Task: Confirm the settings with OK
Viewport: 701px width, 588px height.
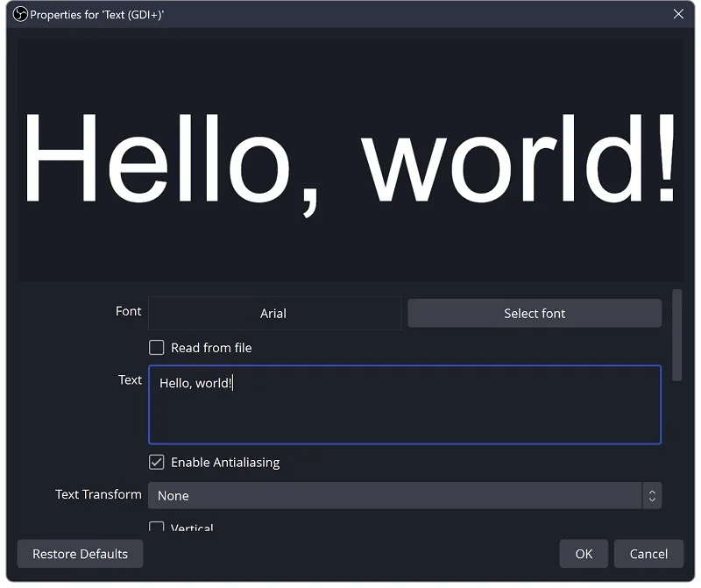Action: pos(584,554)
